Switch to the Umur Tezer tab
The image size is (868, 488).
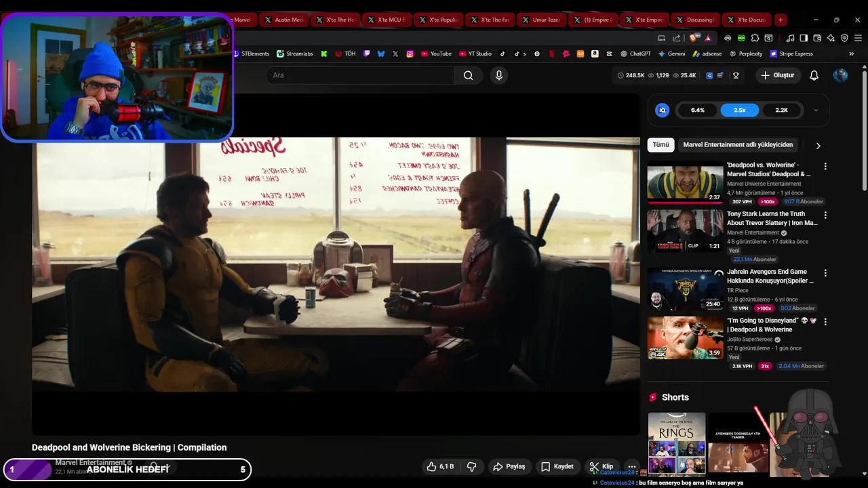[x=540, y=20]
